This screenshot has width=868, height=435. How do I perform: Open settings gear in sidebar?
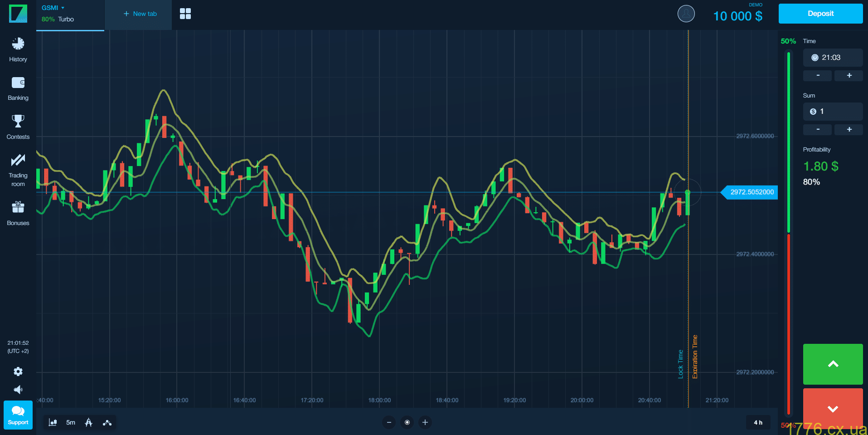point(18,371)
